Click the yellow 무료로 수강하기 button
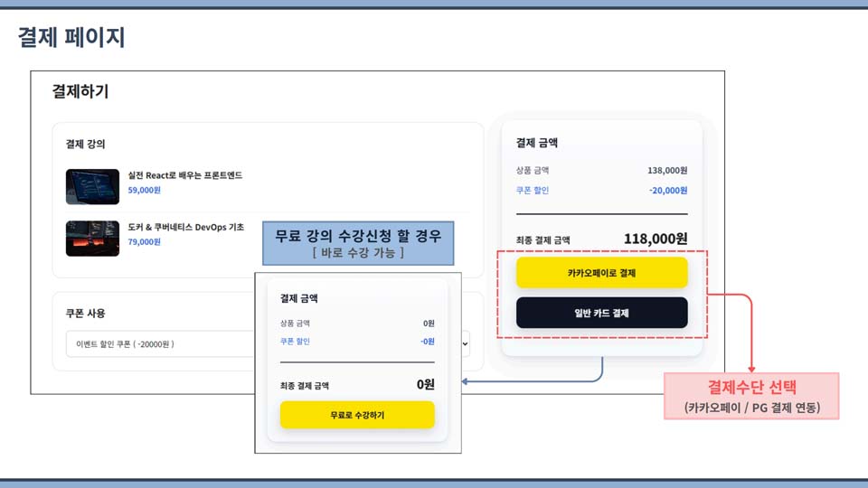868x488 pixels. [357, 415]
